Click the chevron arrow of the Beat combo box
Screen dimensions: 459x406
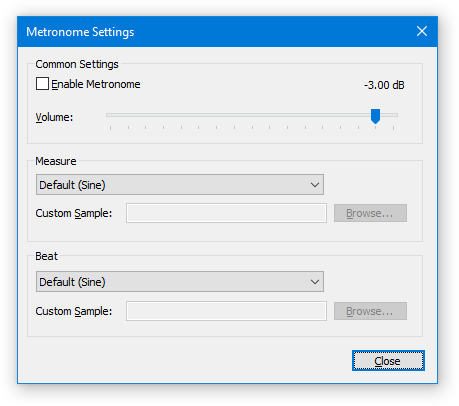[x=315, y=282]
